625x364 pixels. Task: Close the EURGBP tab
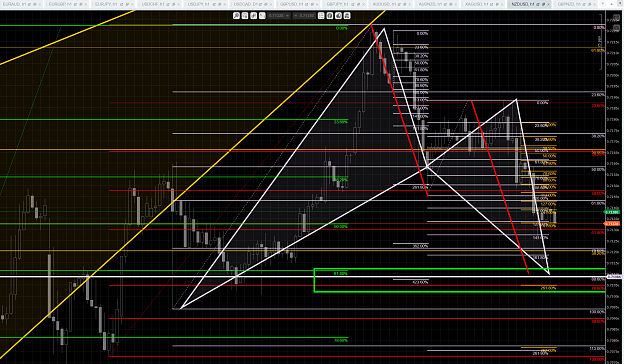tap(86, 4)
